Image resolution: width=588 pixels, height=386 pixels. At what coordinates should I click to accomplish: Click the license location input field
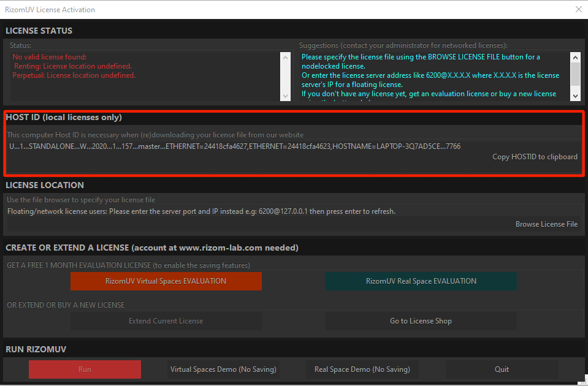[x=259, y=224]
